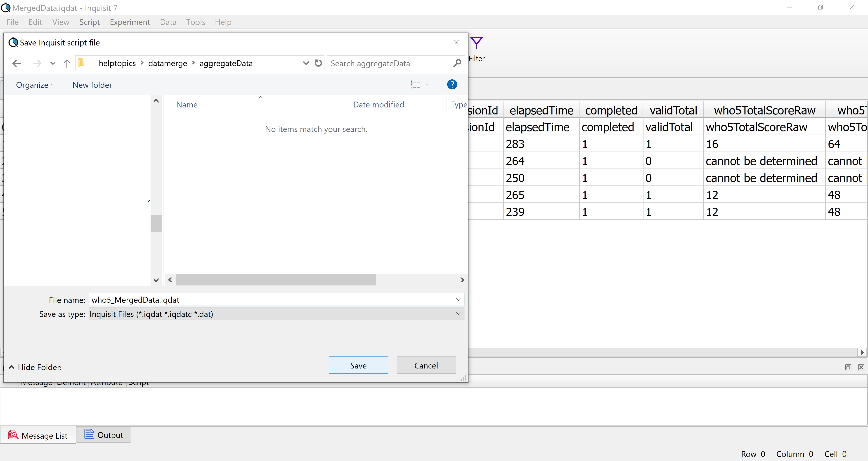Expand the Save as type dropdown

click(x=458, y=314)
